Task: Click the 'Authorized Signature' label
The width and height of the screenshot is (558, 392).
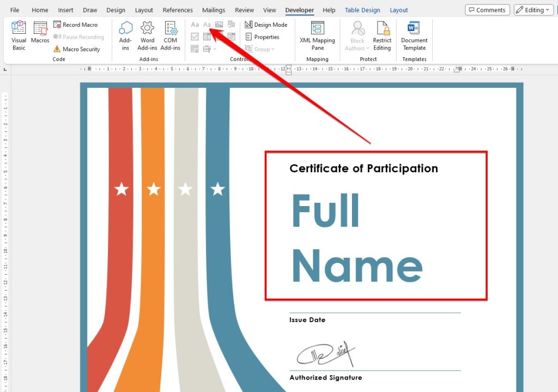Action: tap(326, 377)
